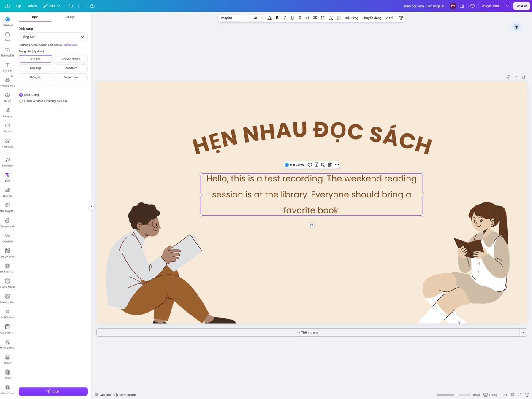The image size is (532, 399).
Task: Open Tạo giọng AI app
Action: tap(8, 223)
